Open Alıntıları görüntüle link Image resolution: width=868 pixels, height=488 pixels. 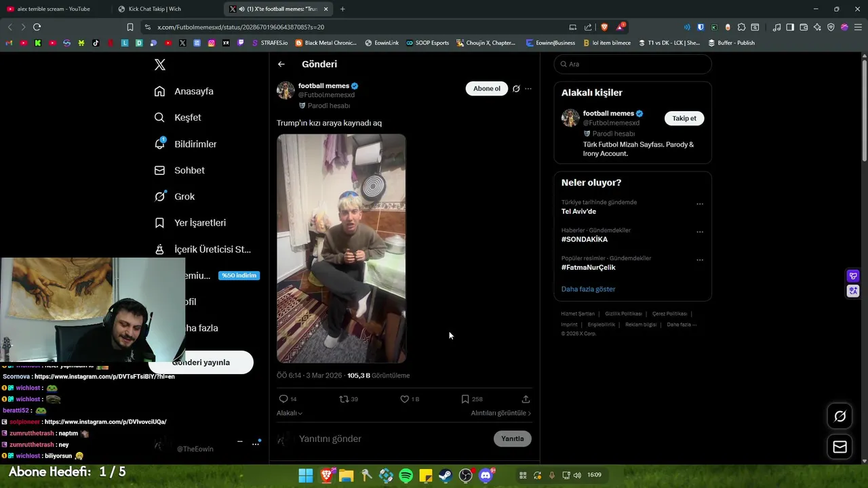pyautogui.click(x=500, y=413)
